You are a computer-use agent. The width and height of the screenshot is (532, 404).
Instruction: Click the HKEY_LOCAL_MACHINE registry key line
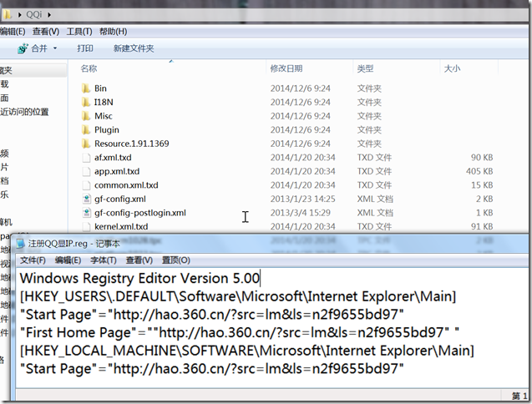pyautogui.click(x=246, y=351)
